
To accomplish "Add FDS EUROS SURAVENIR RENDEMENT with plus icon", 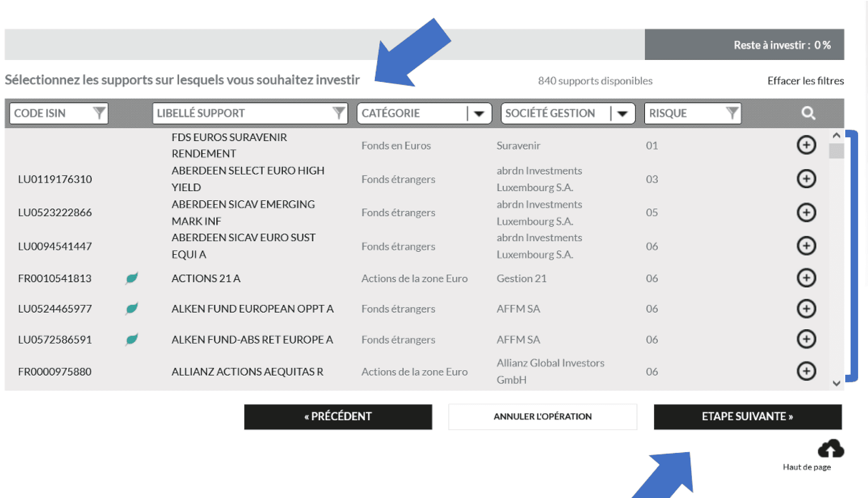I will [x=806, y=145].
